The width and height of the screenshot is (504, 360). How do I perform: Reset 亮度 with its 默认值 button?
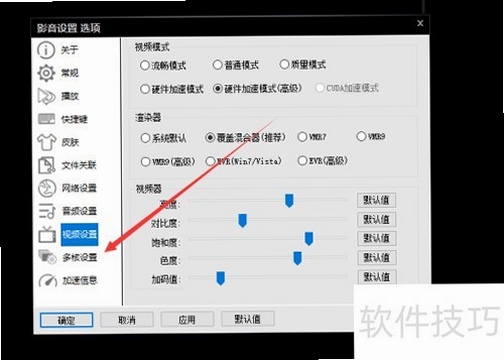coord(376,200)
